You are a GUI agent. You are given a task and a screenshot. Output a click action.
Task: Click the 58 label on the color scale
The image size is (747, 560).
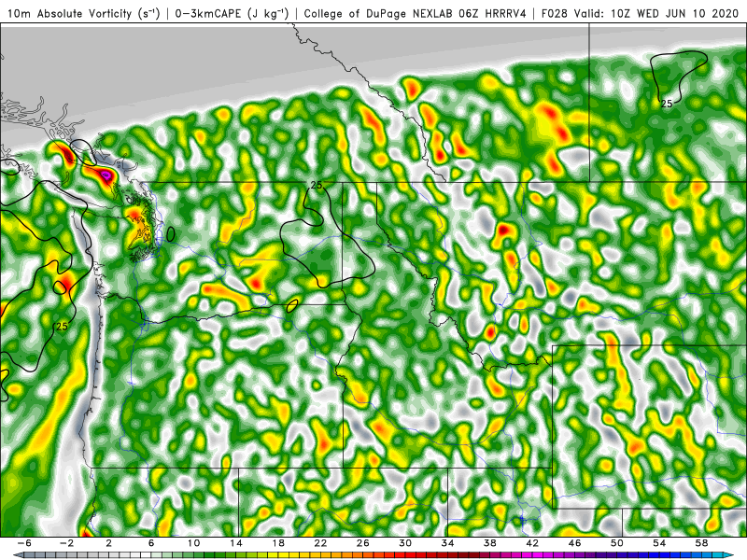[x=702, y=543]
